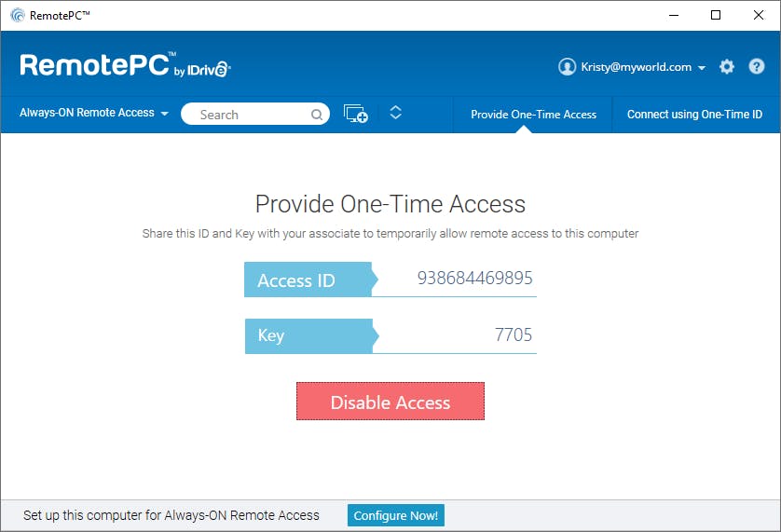Click the Share this ID and Key instruction text

point(390,234)
